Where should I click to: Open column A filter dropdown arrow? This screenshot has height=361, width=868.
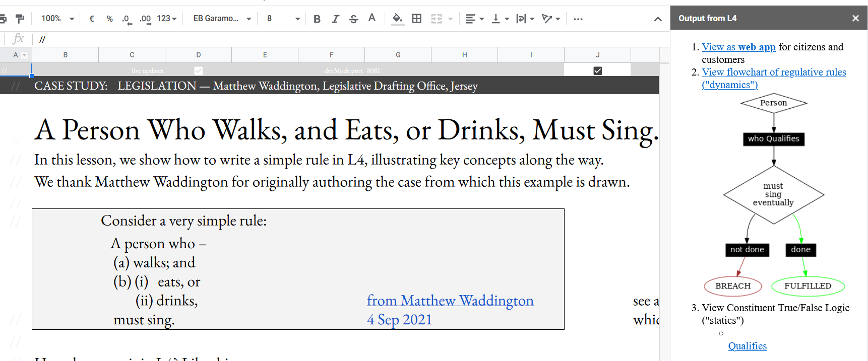click(25, 55)
